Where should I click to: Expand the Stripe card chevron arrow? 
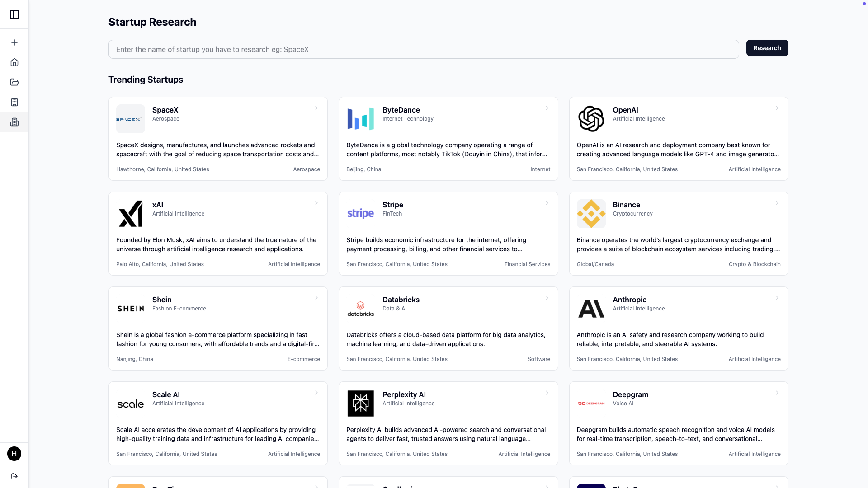pos(547,203)
